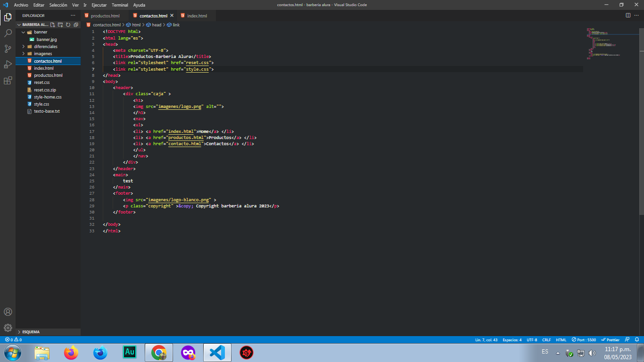Open the Manage gear icon
644x362 pixels.
(x=8, y=328)
